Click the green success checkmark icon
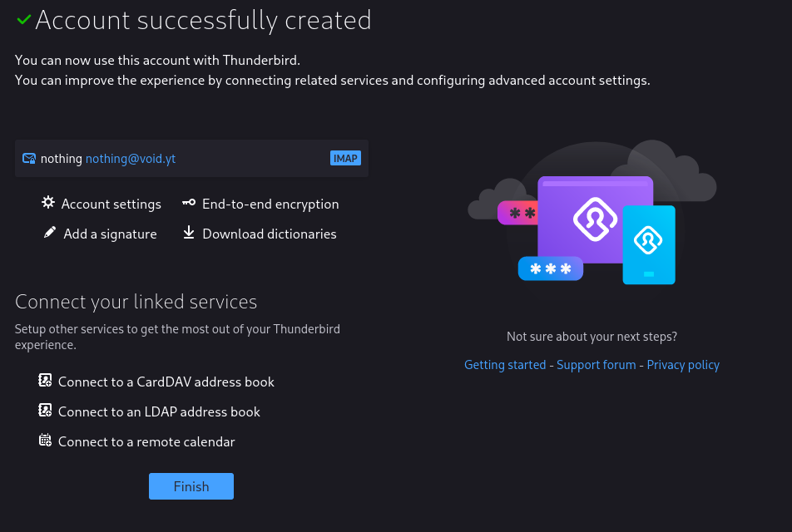 pos(24,20)
